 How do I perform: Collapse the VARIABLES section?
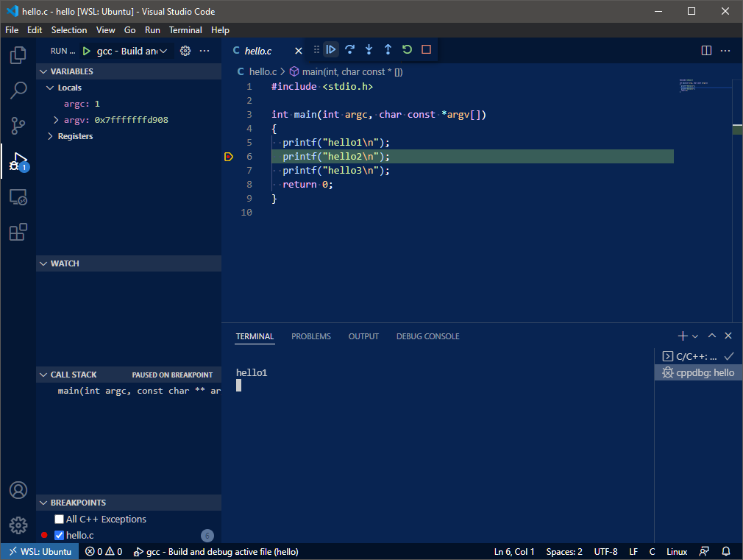(x=129, y=71)
